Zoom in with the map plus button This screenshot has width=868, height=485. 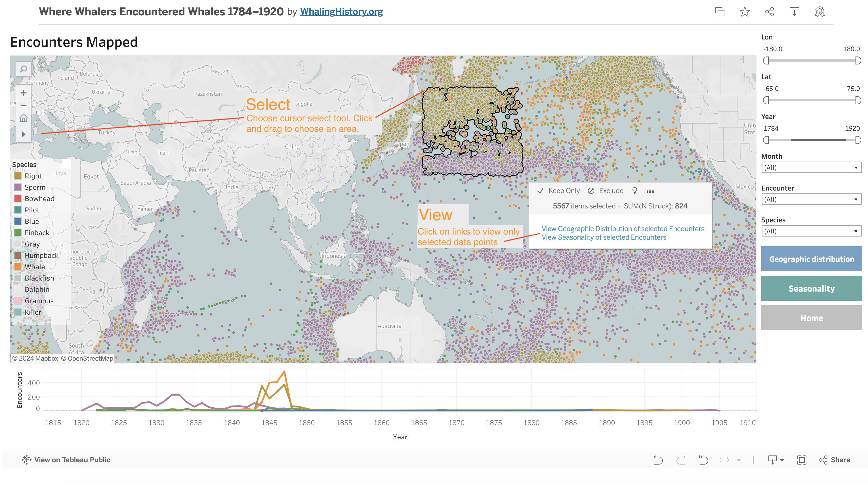point(23,93)
